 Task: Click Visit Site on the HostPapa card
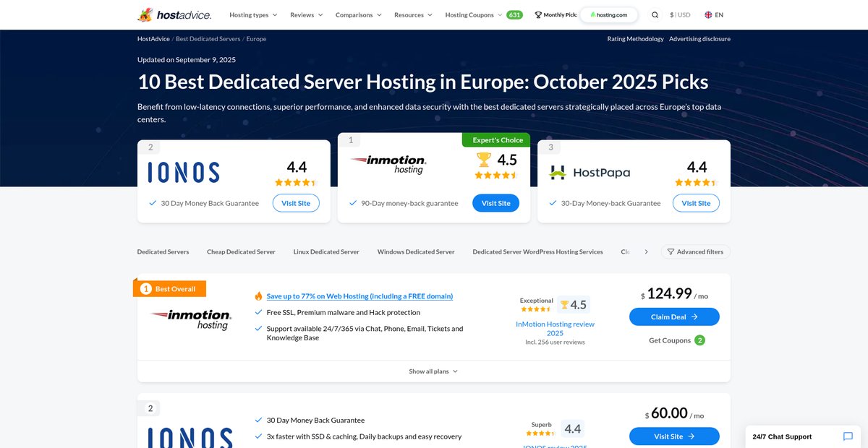point(696,203)
